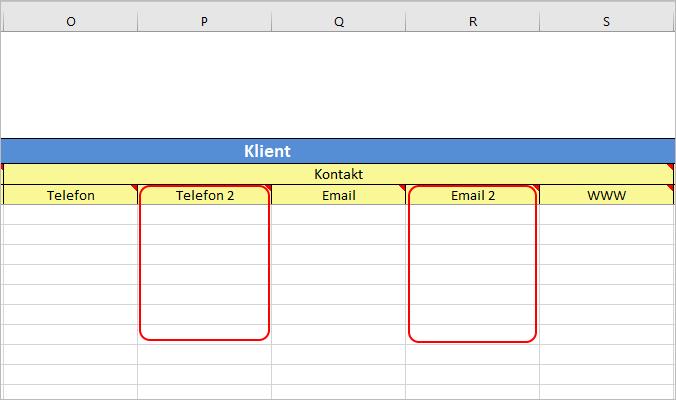Select the Email heading cell
This screenshot has width=676, height=400.
[338, 195]
